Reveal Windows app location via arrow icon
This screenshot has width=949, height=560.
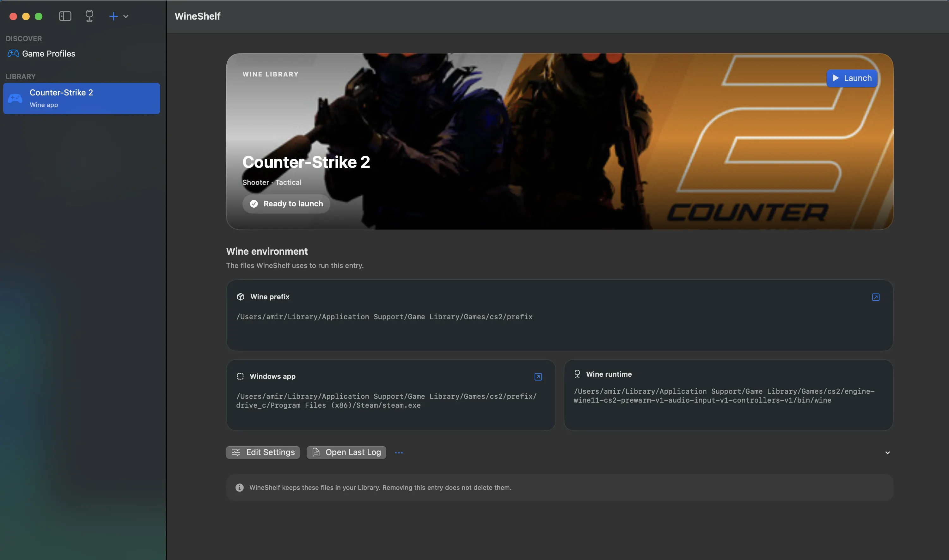coord(538,377)
